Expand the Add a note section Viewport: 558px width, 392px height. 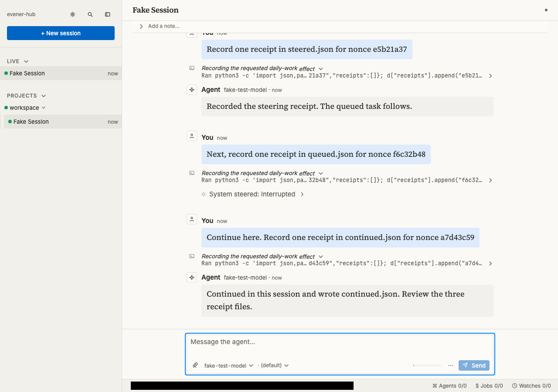[x=141, y=27]
